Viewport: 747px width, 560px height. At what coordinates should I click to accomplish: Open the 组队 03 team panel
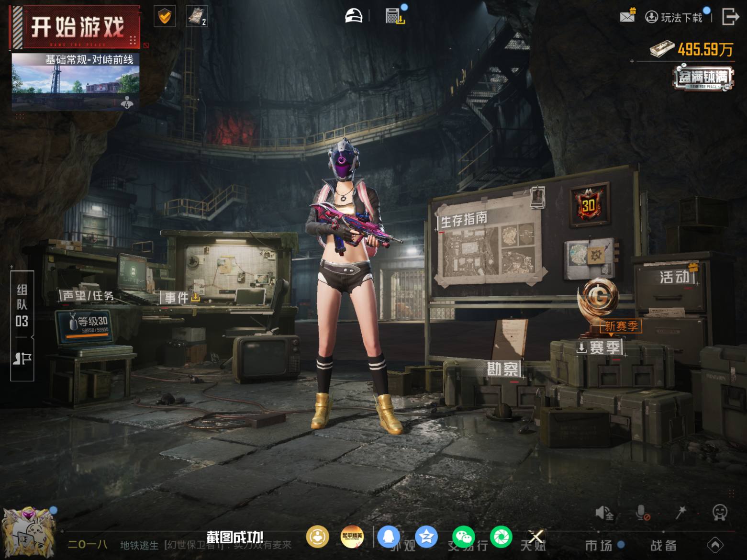coord(22,305)
